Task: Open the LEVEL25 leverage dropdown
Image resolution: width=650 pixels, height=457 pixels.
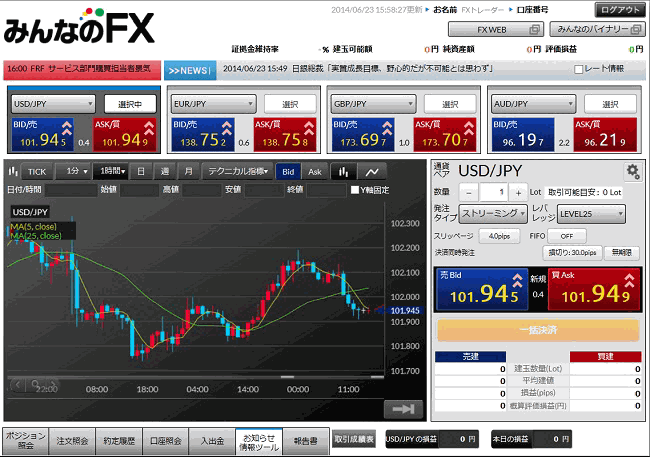Action: (591, 214)
